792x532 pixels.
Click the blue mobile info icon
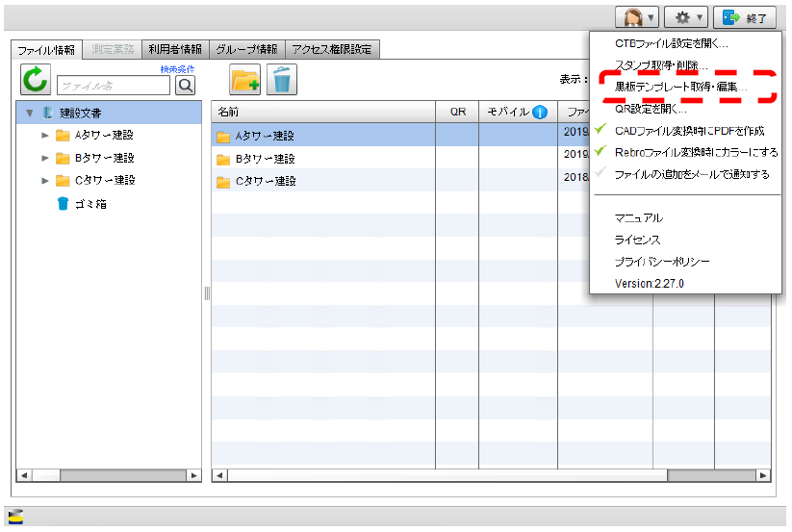click(540, 113)
